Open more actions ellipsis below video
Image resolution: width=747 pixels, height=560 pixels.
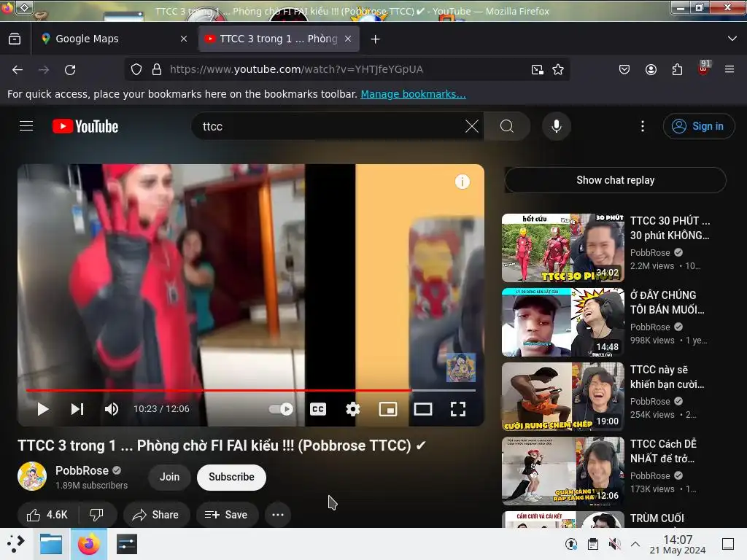click(278, 515)
